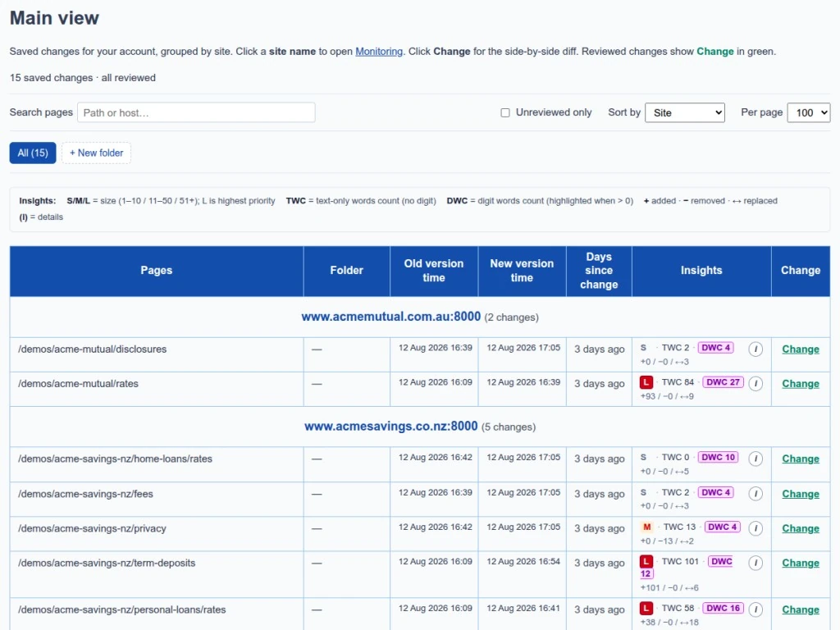Click the Insights column header
The image size is (840, 630).
[701, 271]
